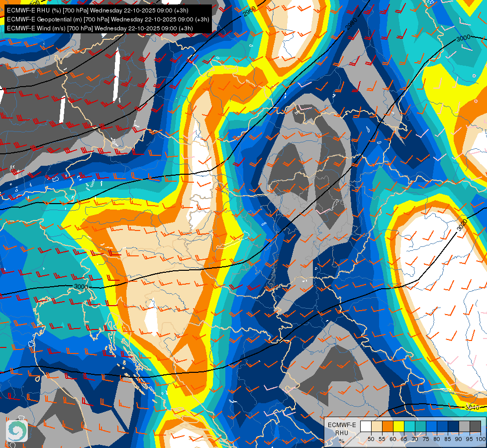The width and height of the screenshot is (487, 448).
Task: Click the ECMWF-E Wind (m/s) header line
Action: point(99,28)
